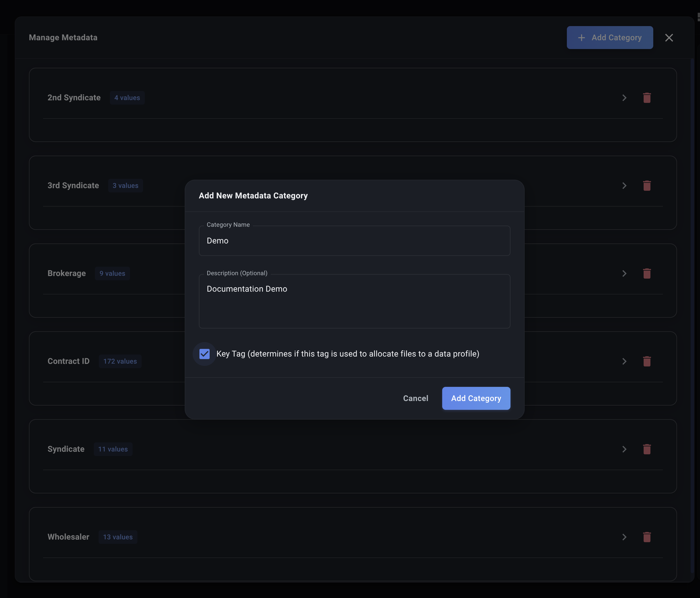Expand the 3rd Syndicate category
Screen dimensions: 700x598
point(624,186)
